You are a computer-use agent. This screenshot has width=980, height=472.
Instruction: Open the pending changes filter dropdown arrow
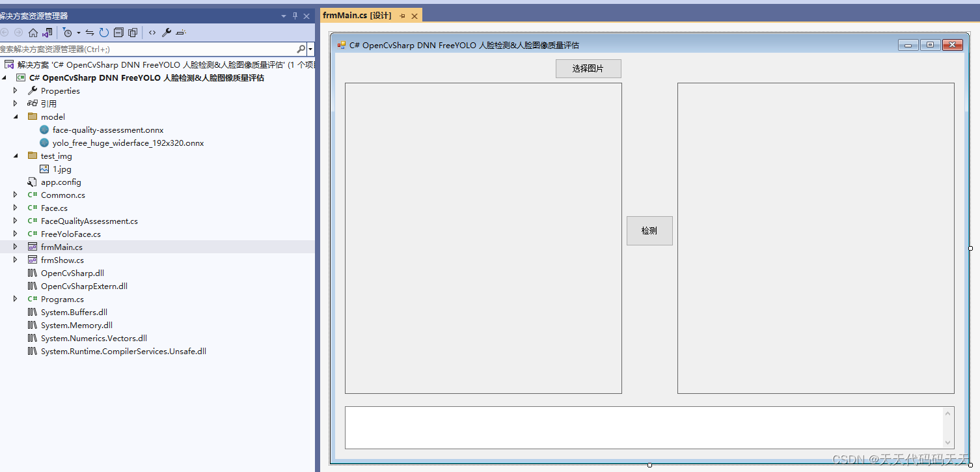[79, 33]
